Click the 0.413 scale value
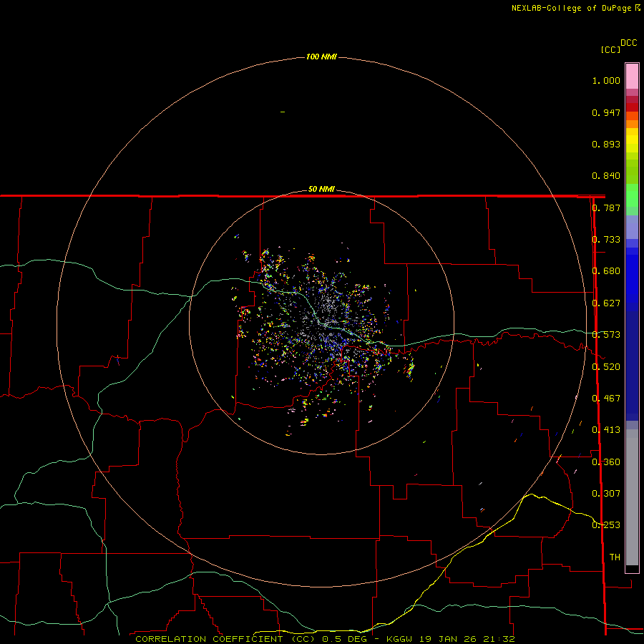644x644 pixels. coord(606,431)
